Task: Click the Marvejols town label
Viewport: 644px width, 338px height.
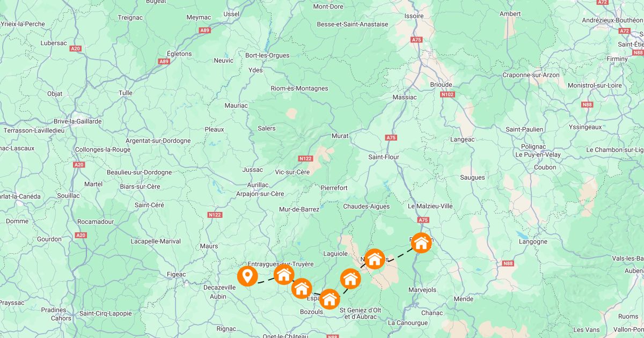Action: pos(423,290)
